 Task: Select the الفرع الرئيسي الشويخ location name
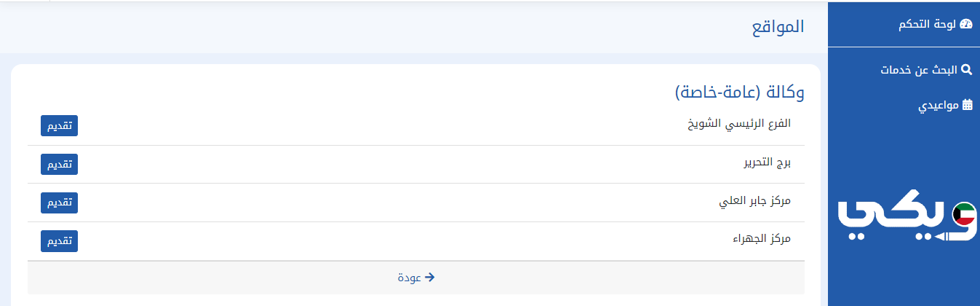pyautogui.click(x=739, y=124)
